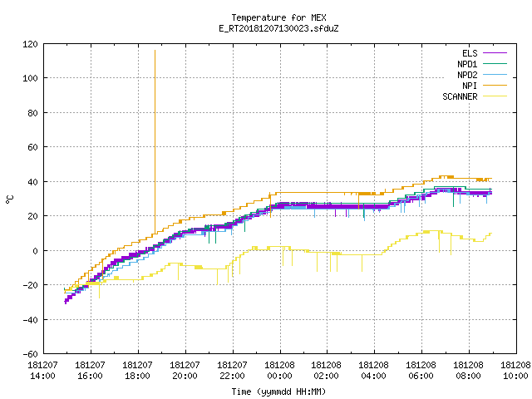The width and height of the screenshot is (532, 399).
Task: Click the 100 y-axis tick label
Action: pos(30,78)
